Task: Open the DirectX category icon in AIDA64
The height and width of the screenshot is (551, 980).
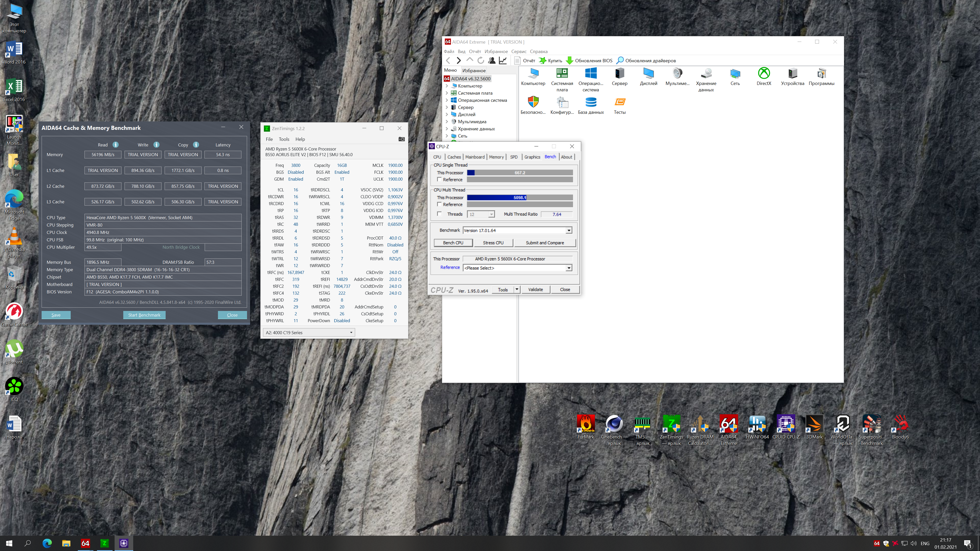Action: pos(764,73)
